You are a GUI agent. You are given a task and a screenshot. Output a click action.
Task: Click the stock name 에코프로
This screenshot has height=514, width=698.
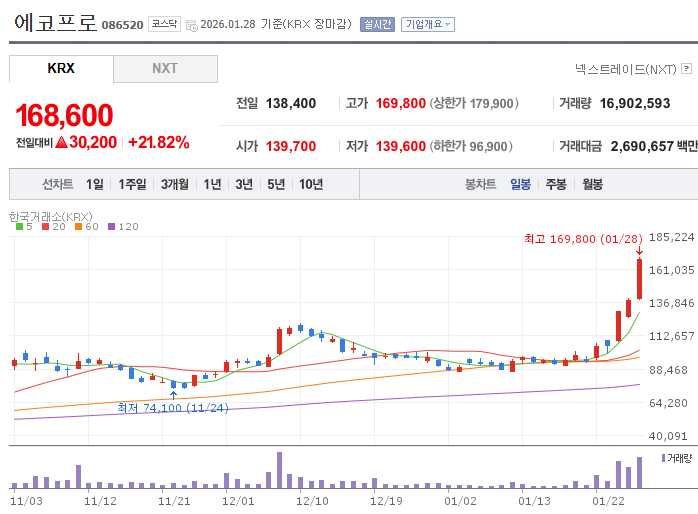(55, 22)
